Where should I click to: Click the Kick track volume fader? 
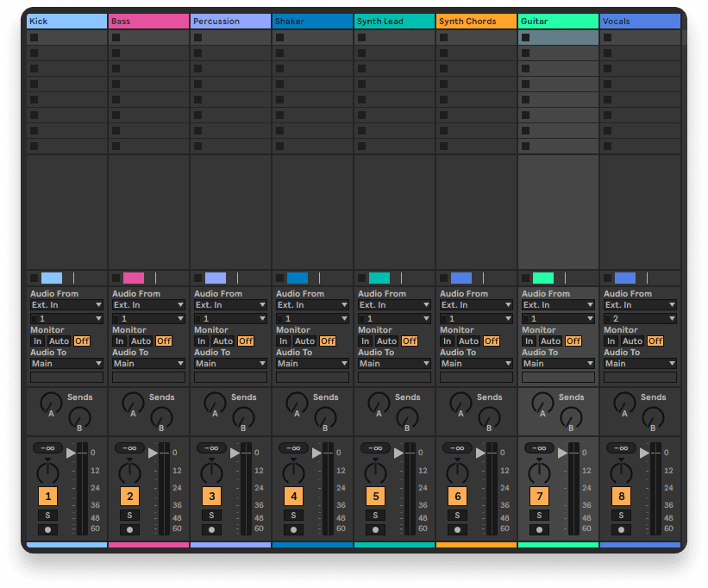(x=72, y=453)
